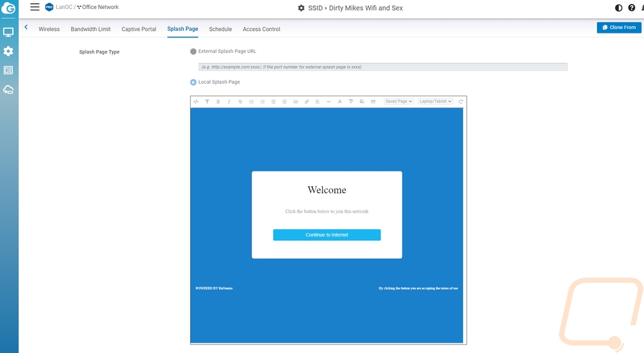Open the background fill color tool

click(362, 102)
